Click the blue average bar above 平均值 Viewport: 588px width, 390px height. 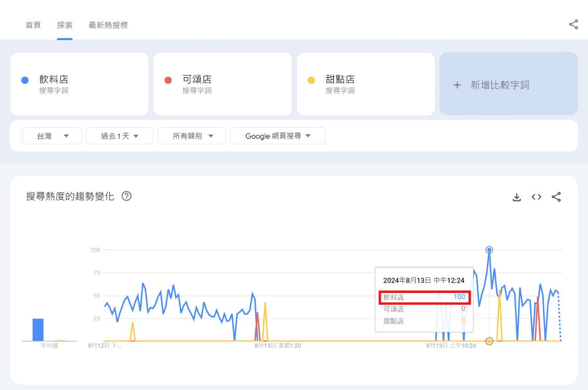pyautogui.click(x=38, y=330)
